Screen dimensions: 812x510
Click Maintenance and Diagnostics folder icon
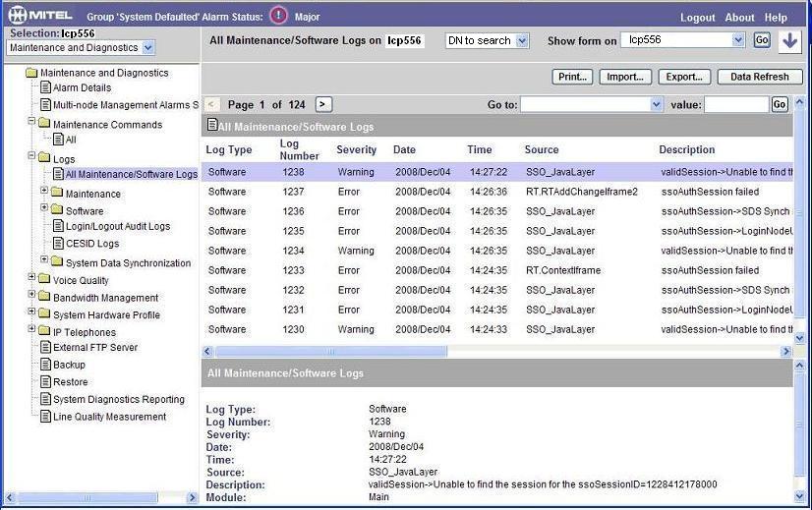click(32, 72)
